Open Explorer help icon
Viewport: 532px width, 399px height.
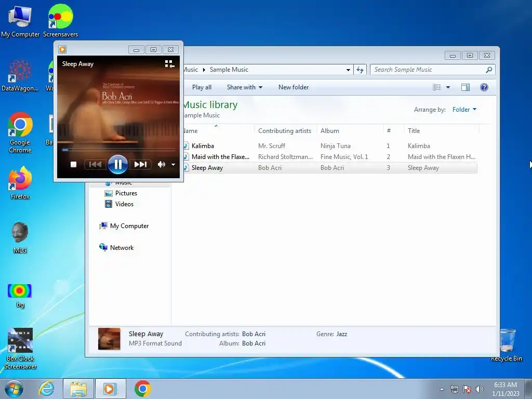tap(484, 87)
